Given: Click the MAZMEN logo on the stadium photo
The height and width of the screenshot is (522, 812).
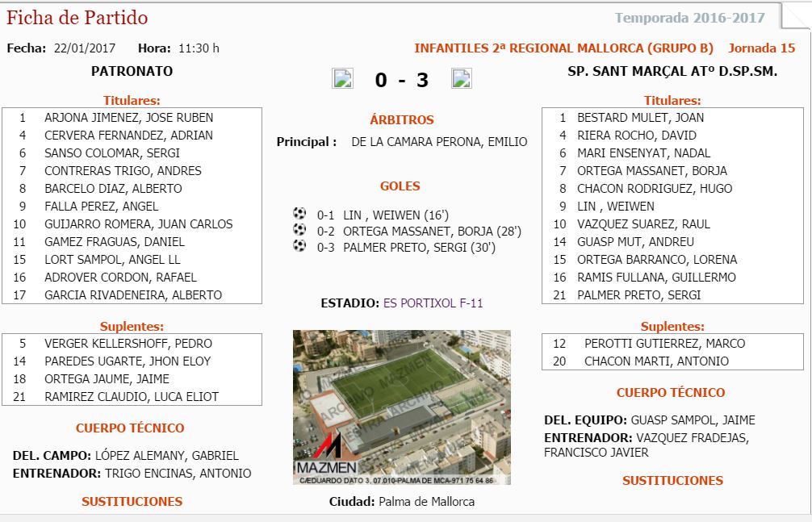Looking at the screenshot, I should pos(329,455).
